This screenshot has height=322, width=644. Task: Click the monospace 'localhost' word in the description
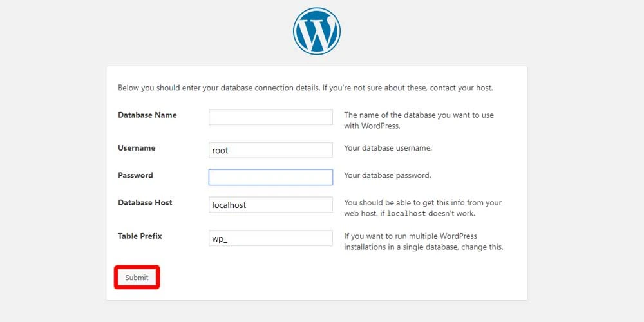[406, 214]
